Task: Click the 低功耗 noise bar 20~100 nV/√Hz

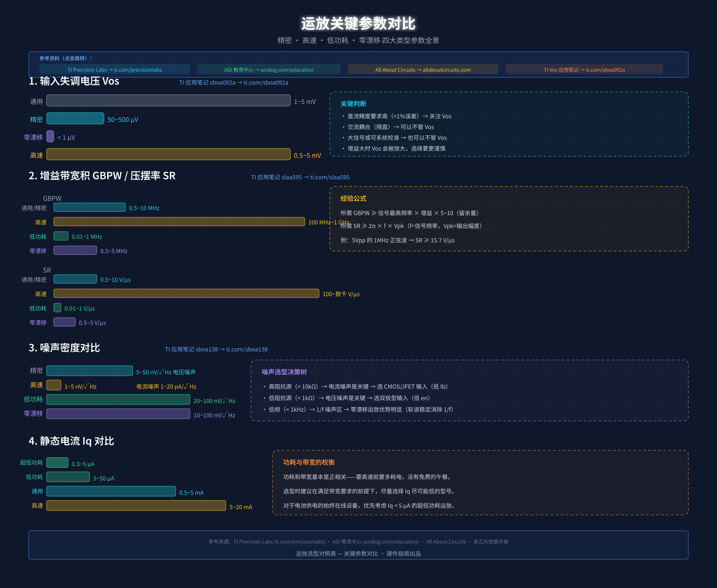Action: [118, 399]
